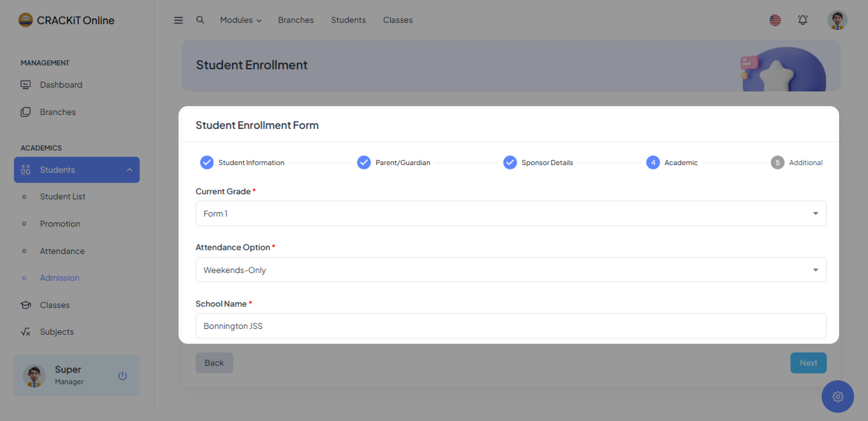Click the Subjects square-root icon
The width and height of the screenshot is (868, 421).
point(26,332)
